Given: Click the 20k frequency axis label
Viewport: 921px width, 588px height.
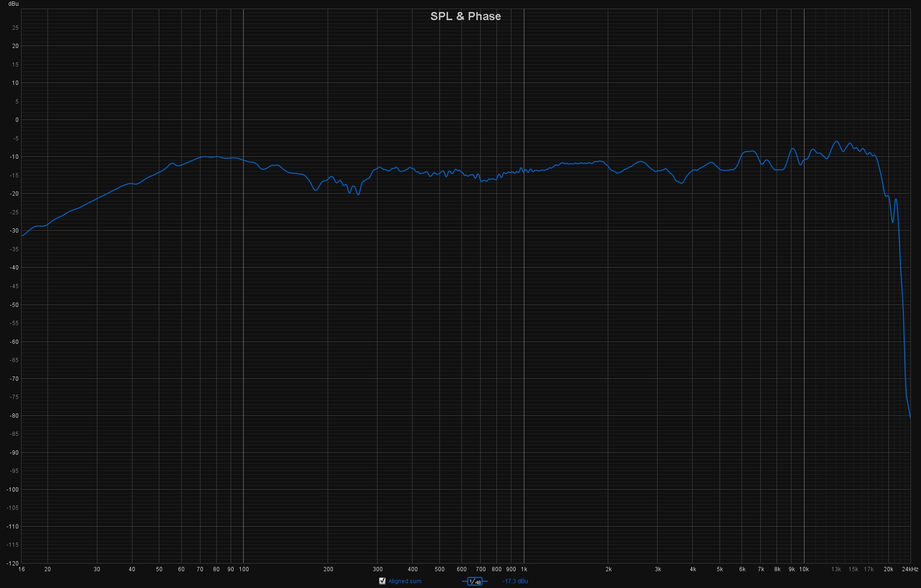Looking at the screenshot, I should click(x=888, y=569).
